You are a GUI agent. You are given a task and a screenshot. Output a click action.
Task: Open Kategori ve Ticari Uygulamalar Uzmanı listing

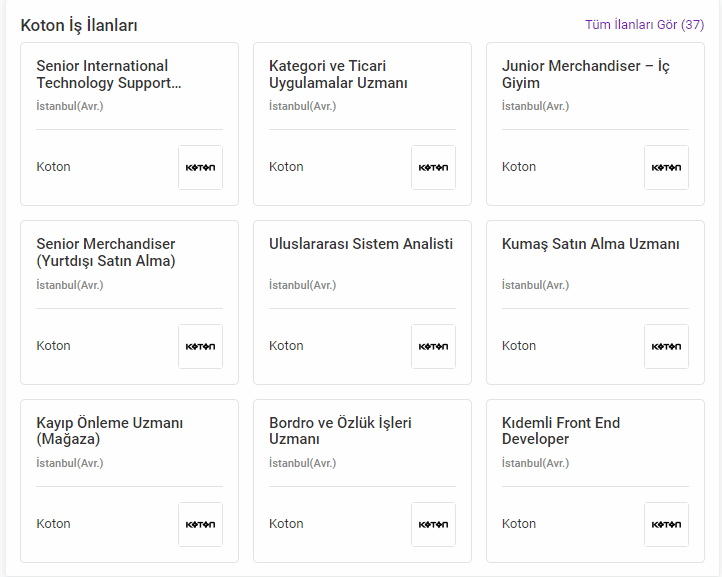[x=338, y=74]
